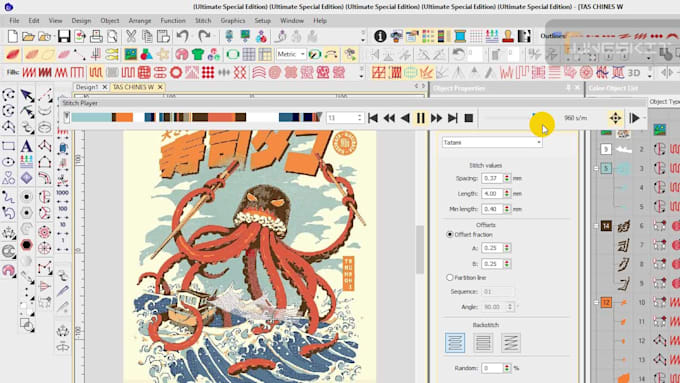Viewport: 680px width, 383px height.
Task: Open the Stitch menu
Action: (203, 20)
